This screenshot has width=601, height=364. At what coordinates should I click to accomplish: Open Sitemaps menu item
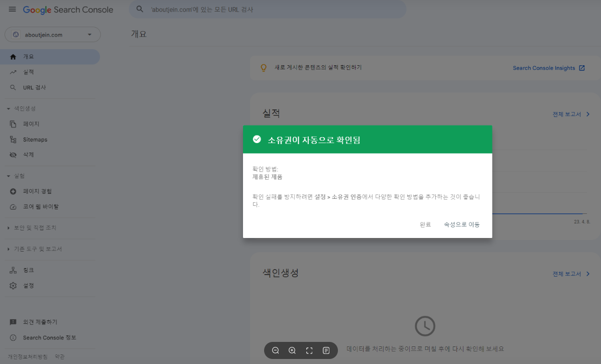[50, 140]
